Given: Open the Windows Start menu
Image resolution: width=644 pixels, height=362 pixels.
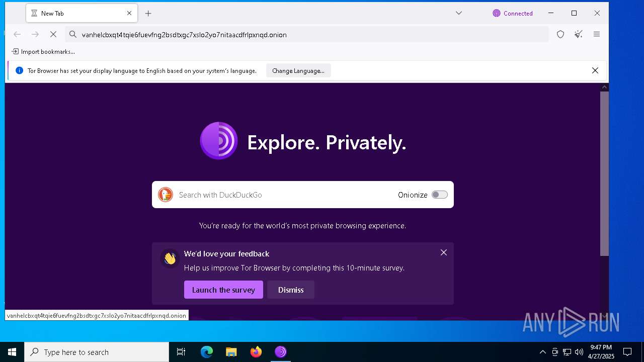Looking at the screenshot, I should (12, 352).
